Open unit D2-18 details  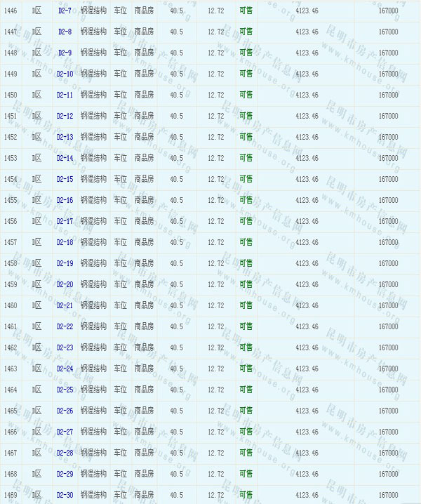[65, 243]
